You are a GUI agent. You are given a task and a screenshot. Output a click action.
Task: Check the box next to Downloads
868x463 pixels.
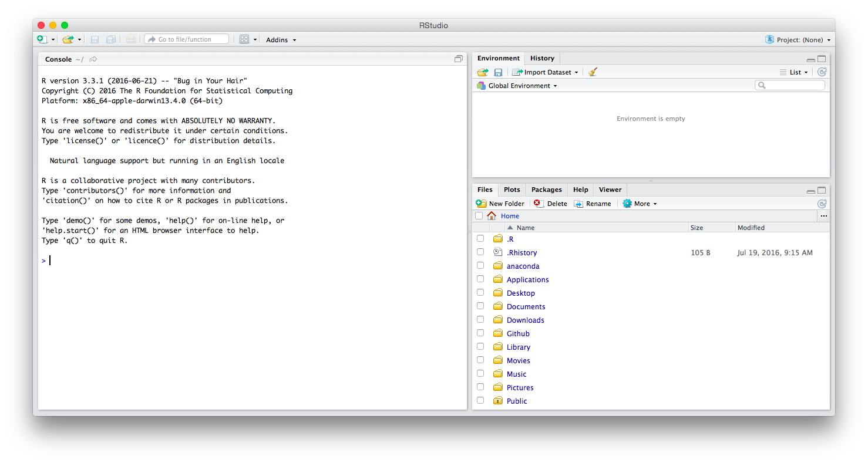click(480, 319)
